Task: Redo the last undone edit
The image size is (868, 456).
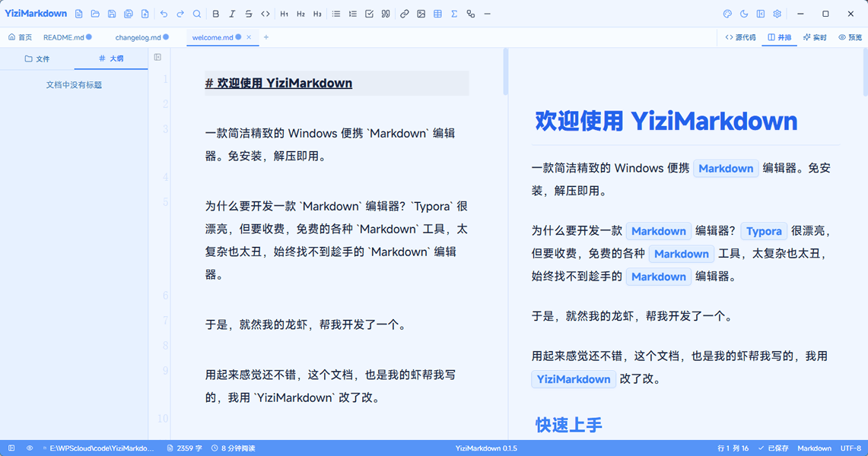Action: pos(180,14)
